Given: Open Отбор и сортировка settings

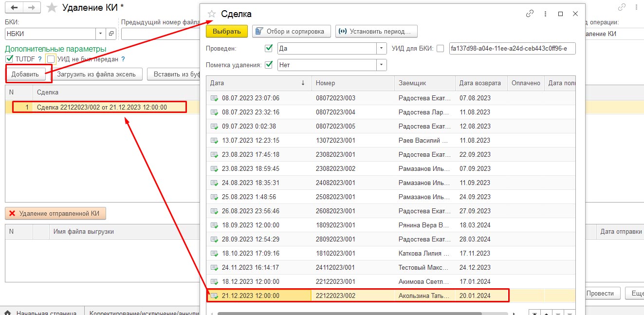Looking at the screenshot, I should [291, 31].
